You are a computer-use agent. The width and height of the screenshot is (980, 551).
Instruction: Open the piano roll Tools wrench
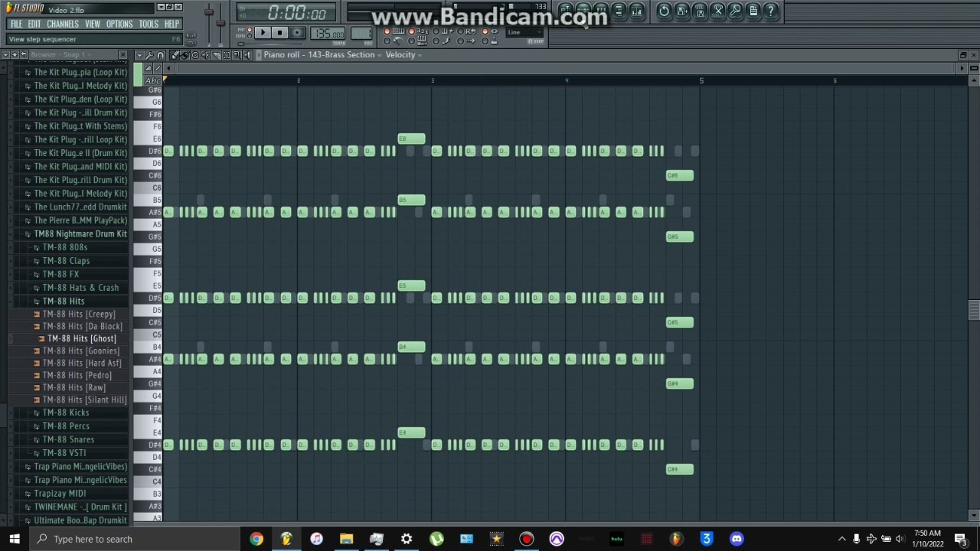click(149, 55)
